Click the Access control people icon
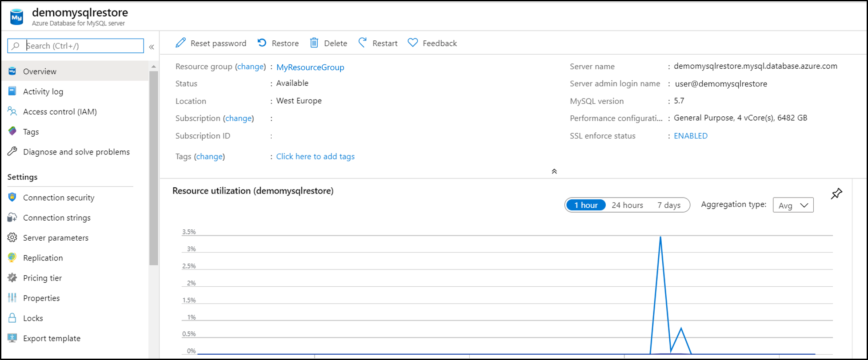 (x=12, y=111)
